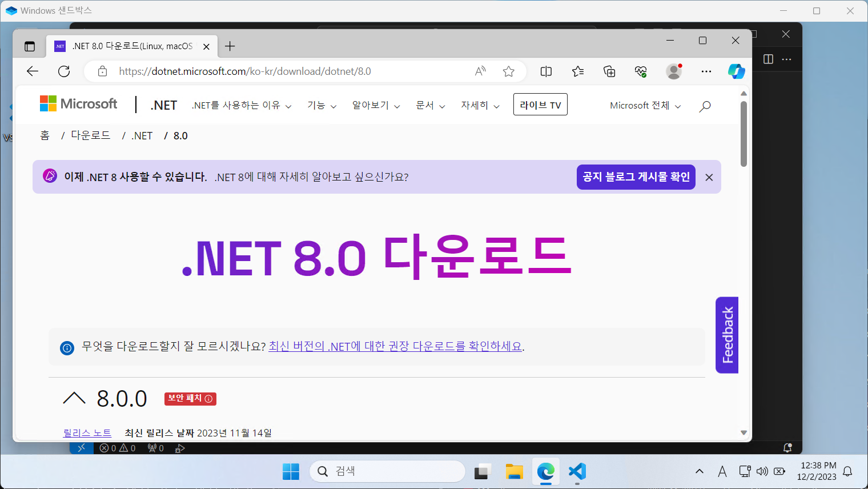Screen dimensions: 868x489
Task: Close the .NET 8.0 download tab
Action: coord(206,47)
